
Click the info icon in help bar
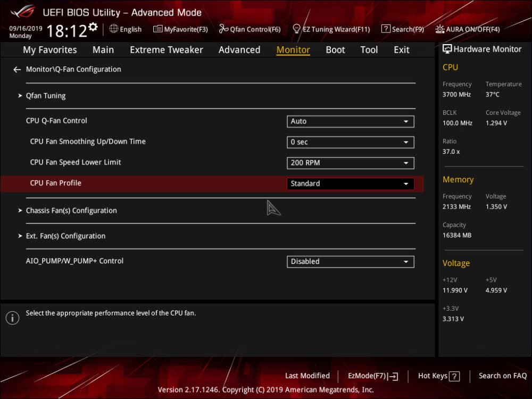[x=13, y=318]
